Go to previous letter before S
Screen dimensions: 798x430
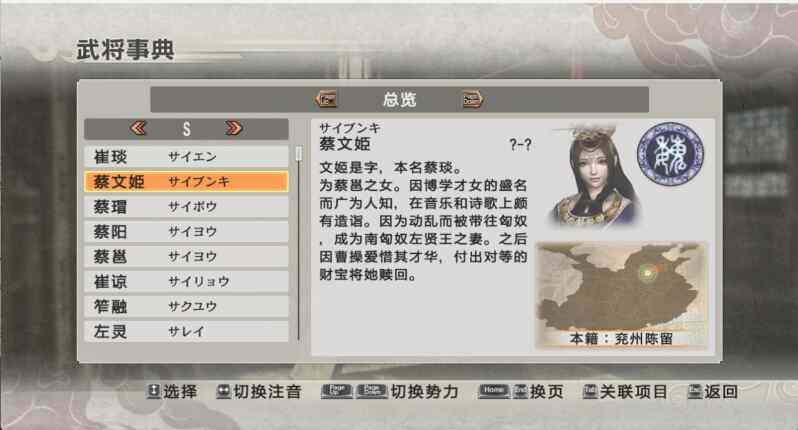pos(138,128)
